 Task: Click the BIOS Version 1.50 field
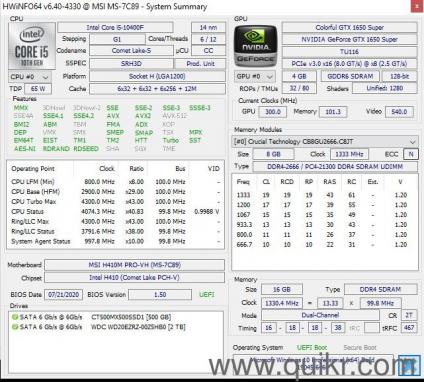160,295
